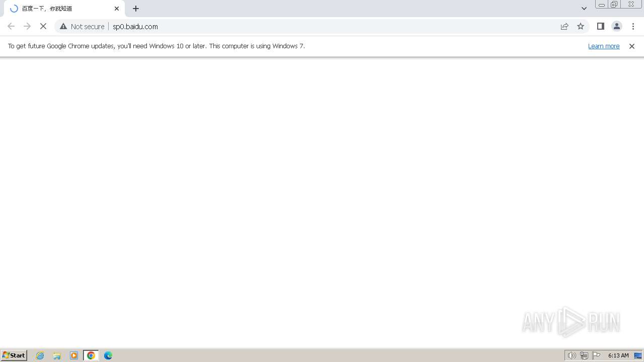
Task: Go forward to the next page
Action: [27, 26]
